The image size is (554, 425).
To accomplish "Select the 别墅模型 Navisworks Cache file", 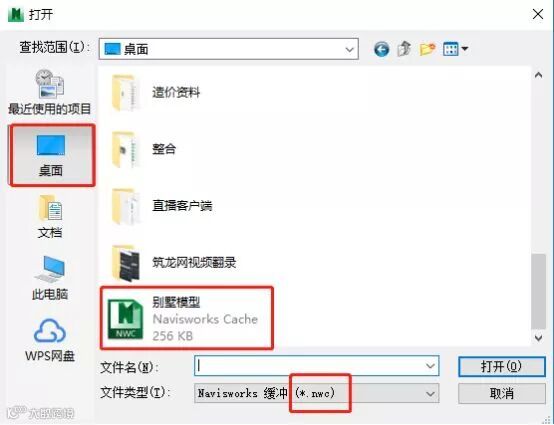I will point(187,319).
